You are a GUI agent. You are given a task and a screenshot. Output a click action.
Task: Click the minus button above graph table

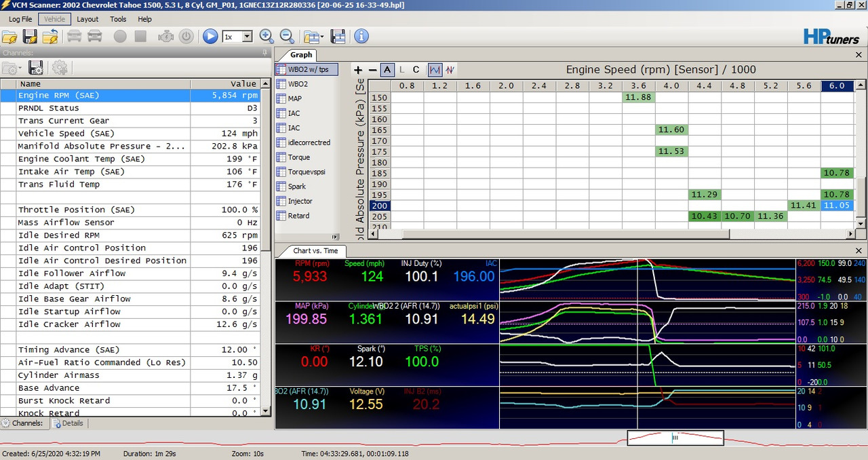pos(372,70)
